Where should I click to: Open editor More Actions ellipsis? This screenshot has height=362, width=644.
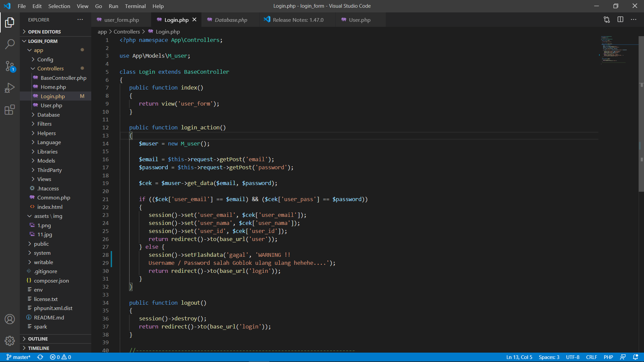[634, 20]
